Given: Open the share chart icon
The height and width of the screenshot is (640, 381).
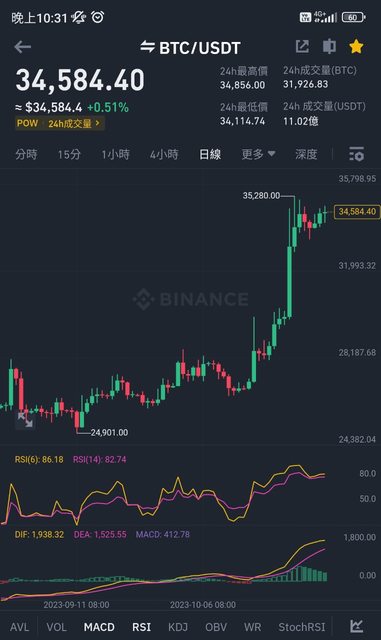Looking at the screenshot, I should point(302,47).
